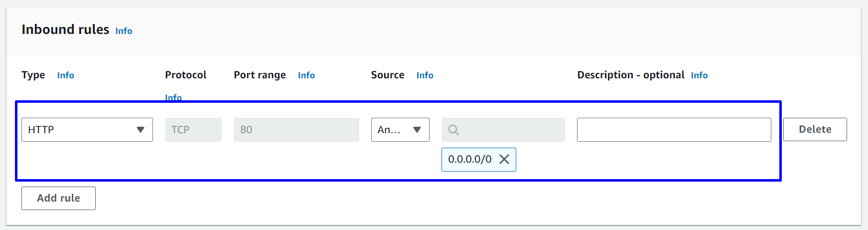Delete the HTTP inbound rule
Viewport: 868px width, 230px height.
(815, 130)
